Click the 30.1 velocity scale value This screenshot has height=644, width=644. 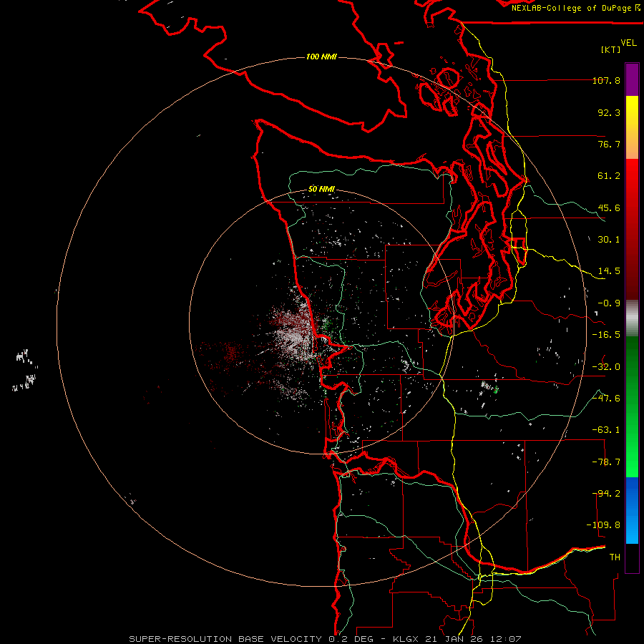609,240
